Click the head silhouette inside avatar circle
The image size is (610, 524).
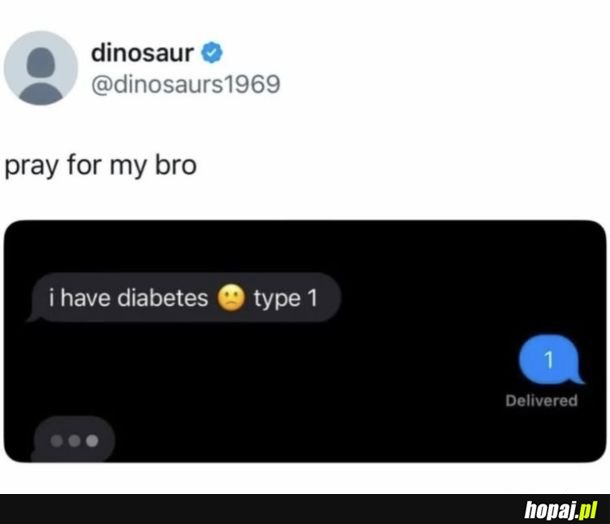[x=41, y=63]
